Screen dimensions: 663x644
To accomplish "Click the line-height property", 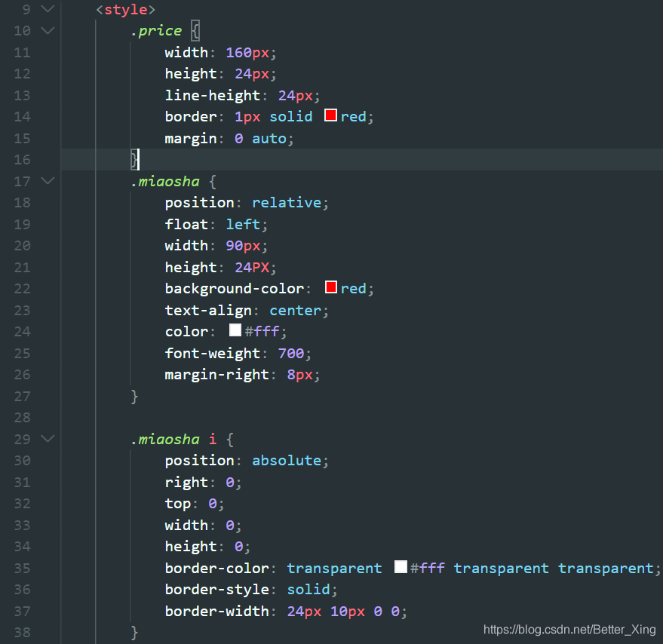I will click(x=212, y=96).
